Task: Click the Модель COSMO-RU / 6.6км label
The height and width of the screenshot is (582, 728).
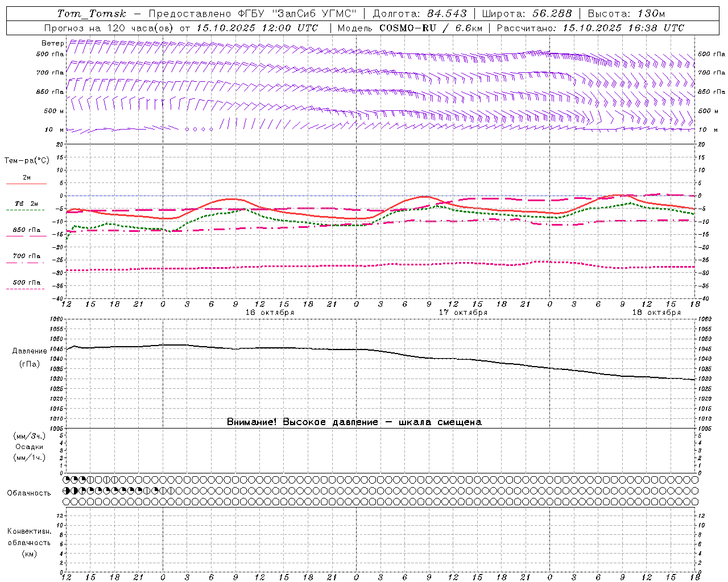Action: (409, 28)
